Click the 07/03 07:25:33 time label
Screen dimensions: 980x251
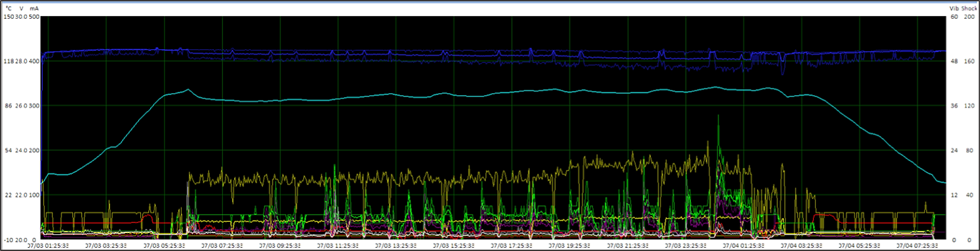222,246
